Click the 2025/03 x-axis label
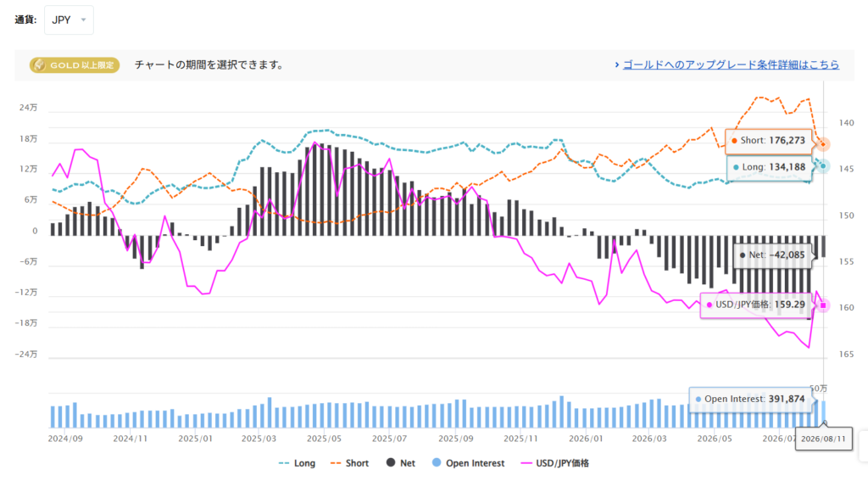868x481 pixels. pyautogui.click(x=259, y=439)
